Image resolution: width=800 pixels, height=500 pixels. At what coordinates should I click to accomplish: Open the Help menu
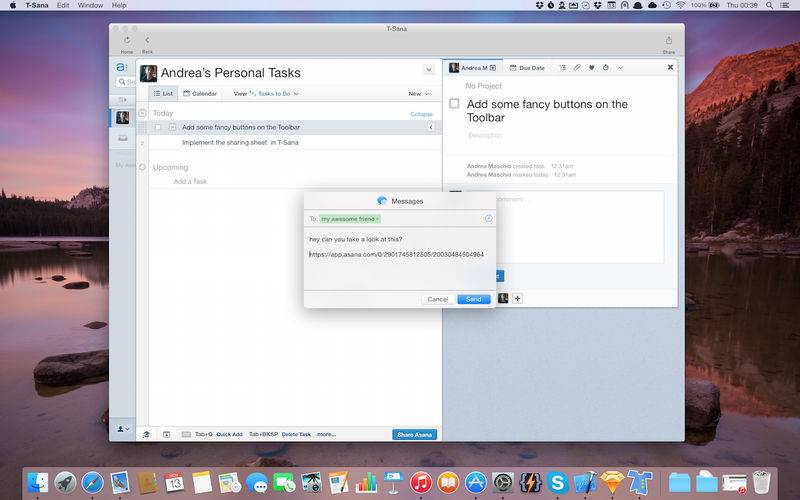(119, 5)
